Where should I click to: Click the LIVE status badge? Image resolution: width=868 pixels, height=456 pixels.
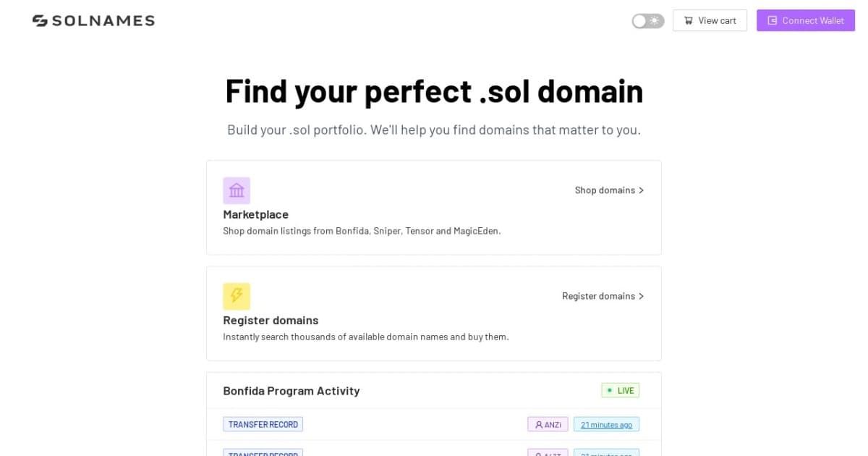620,389
